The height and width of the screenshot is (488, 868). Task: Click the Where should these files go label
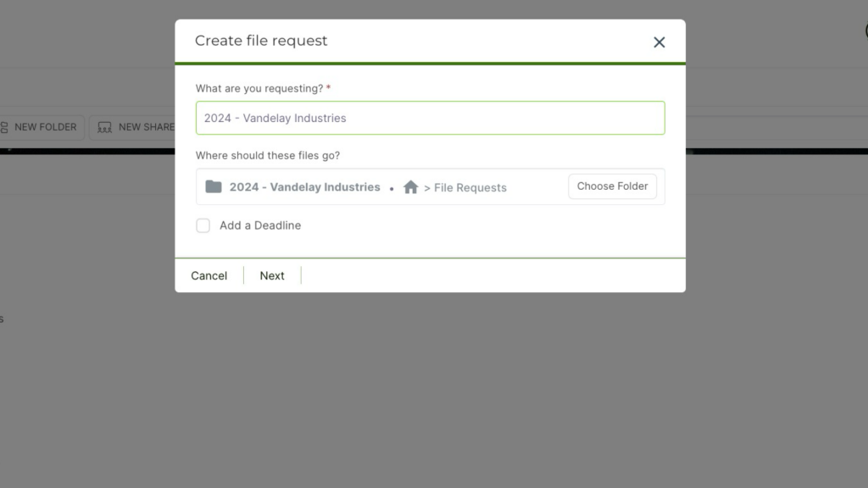point(268,156)
